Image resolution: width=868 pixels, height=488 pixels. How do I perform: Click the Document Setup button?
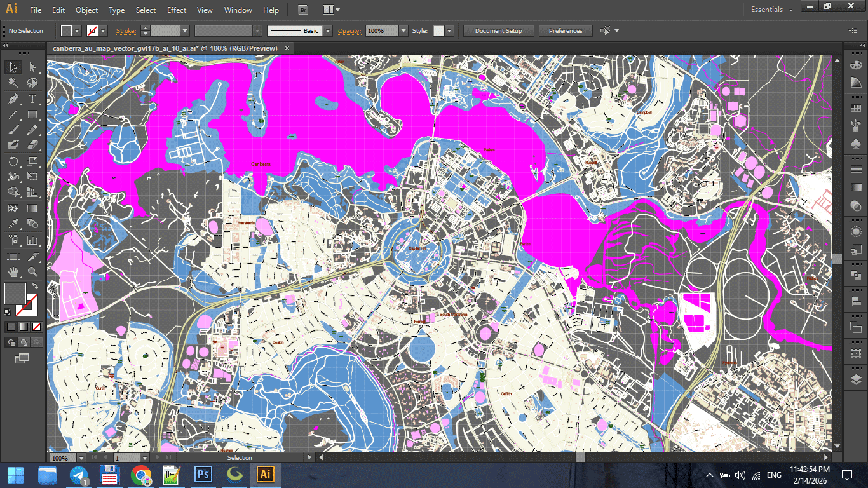tap(498, 30)
